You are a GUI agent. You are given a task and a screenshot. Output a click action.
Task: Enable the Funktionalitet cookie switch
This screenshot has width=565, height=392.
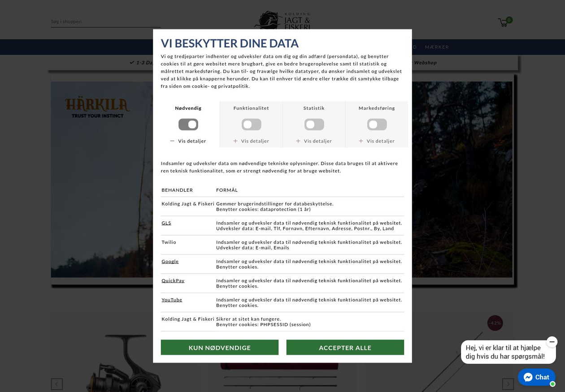[251, 125]
